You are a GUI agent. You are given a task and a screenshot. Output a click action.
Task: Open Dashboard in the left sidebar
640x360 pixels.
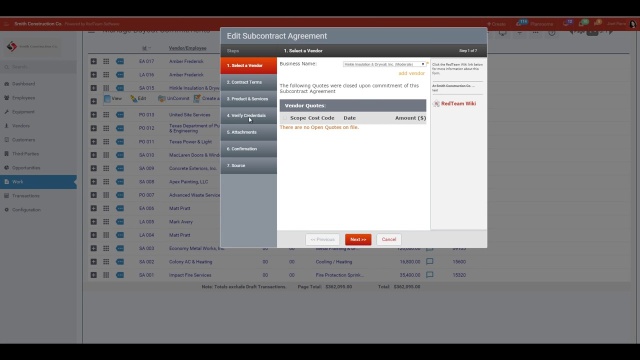(23, 84)
